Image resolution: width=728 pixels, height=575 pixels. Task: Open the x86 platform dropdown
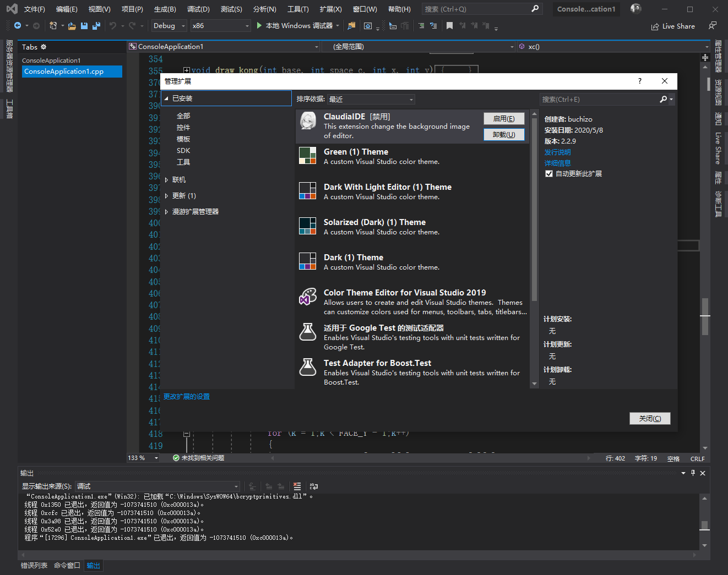(x=221, y=26)
